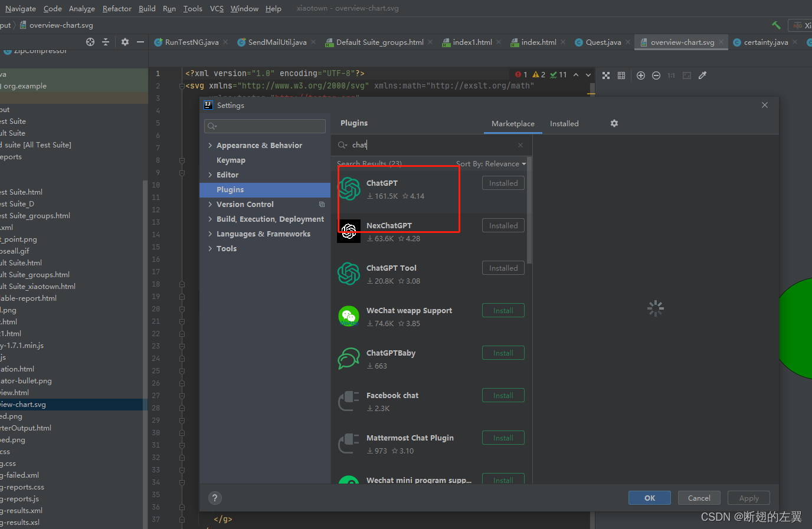Open the Facebook chat plugin icon

click(349, 401)
